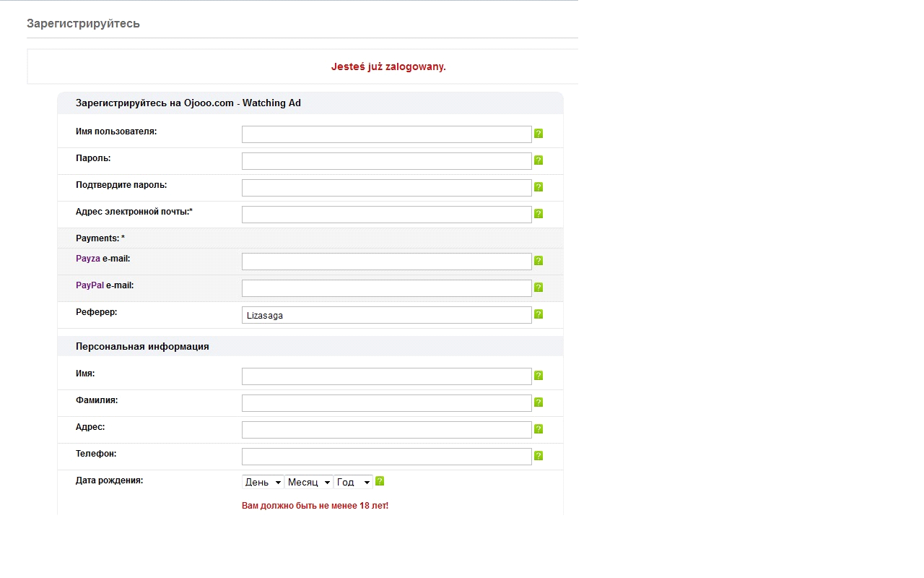Click the Реферер field containing Lizasaga
924x578 pixels.
[387, 315]
